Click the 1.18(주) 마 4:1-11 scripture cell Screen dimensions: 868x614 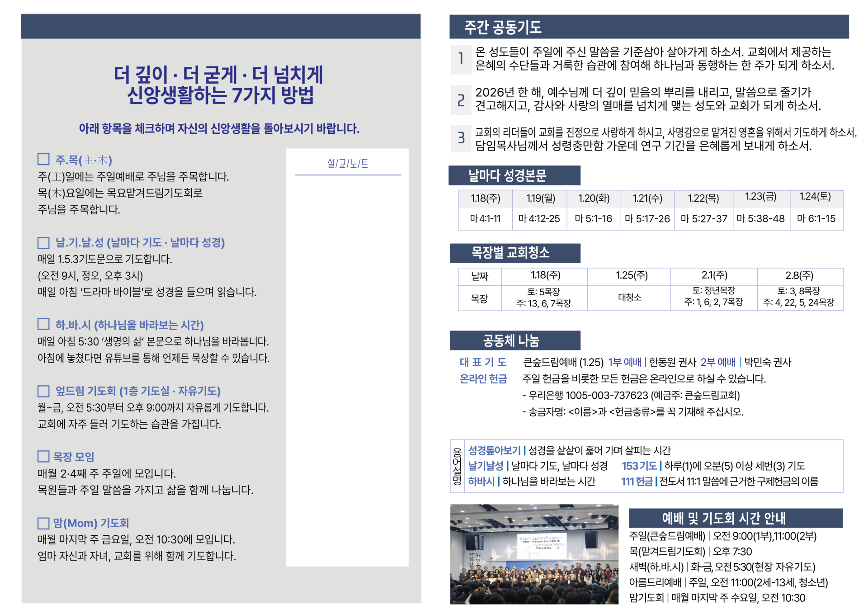coord(485,219)
